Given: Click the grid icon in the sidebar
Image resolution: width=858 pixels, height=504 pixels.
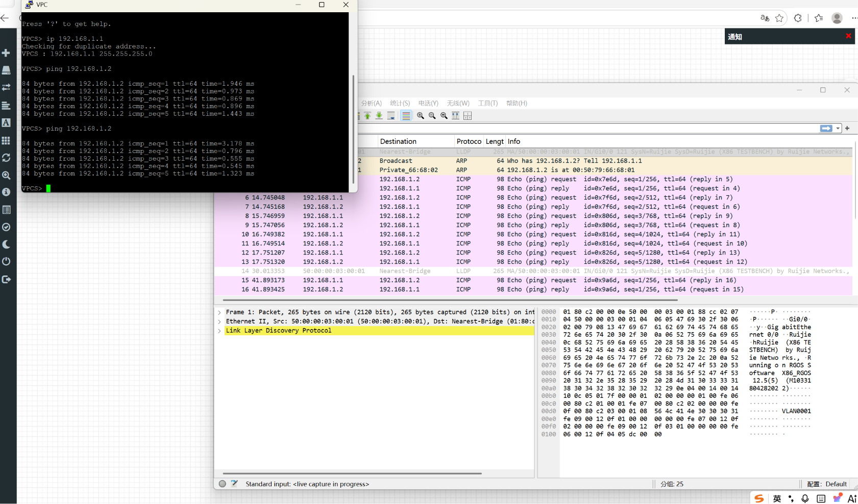Looking at the screenshot, I should click(6, 140).
